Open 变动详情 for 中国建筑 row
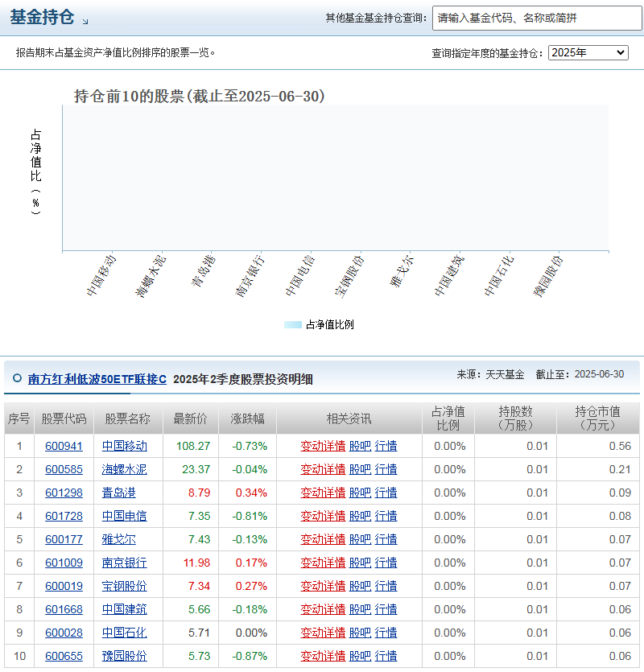The height and width of the screenshot is (672, 644). [x=323, y=609]
